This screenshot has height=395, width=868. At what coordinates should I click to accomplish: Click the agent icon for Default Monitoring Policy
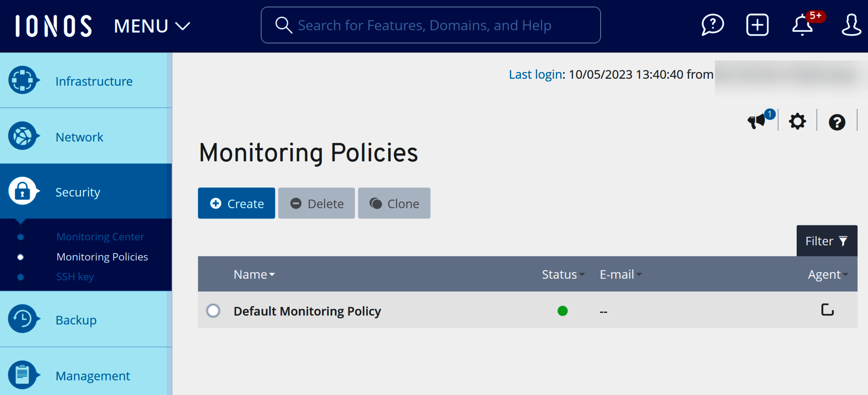click(x=827, y=310)
